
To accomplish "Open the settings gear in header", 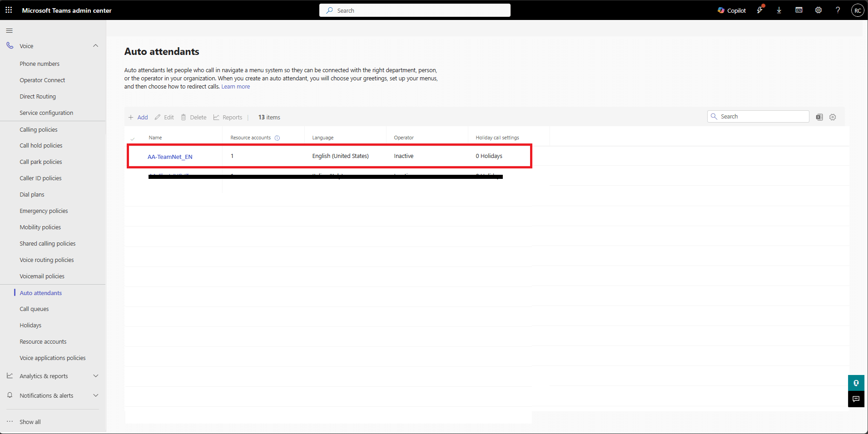I will [x=818, y=10].
